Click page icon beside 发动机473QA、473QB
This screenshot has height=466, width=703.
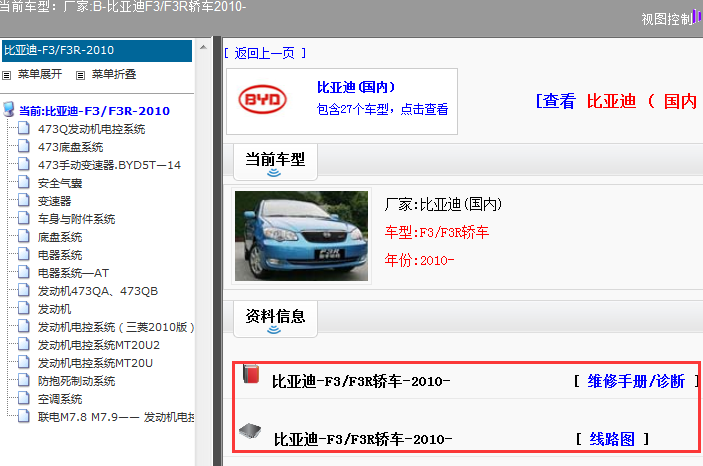tap(24, 290)
